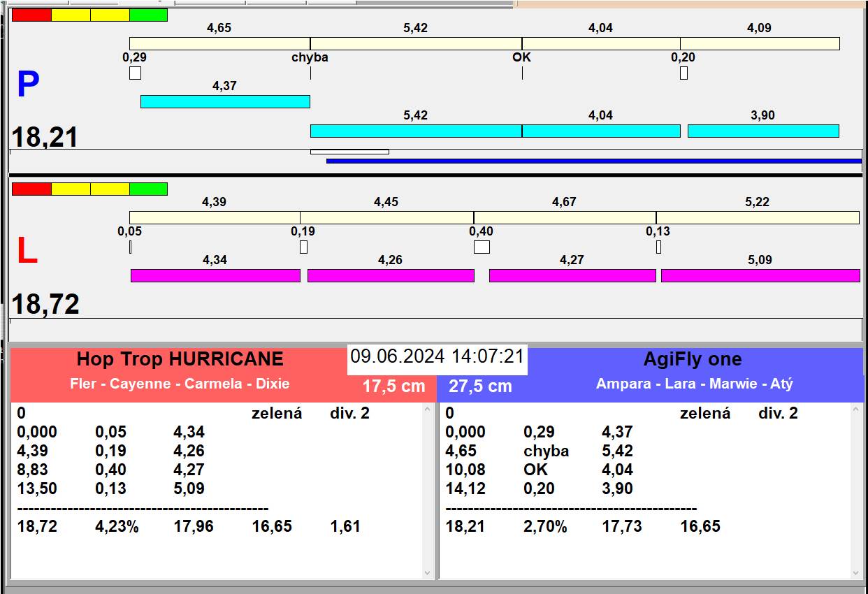
Task: Select the cyan bar labeled 4,04 in lane P
Action: pyautogui.click(x=601, y=131)
